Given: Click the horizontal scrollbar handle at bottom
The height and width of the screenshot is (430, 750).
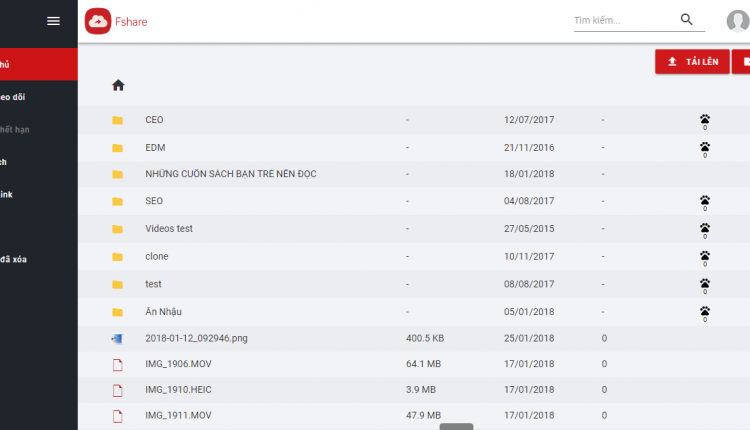Looking at the screenshot, I should tap(456, 427).
